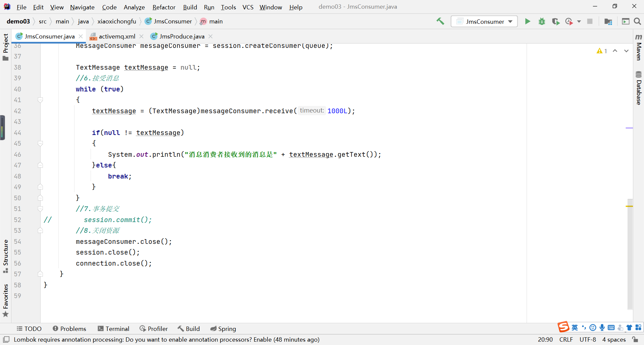Open the TODO tool window
Image resolution: width=644 pixels, height=345 pixels.
tap(29, 329)
